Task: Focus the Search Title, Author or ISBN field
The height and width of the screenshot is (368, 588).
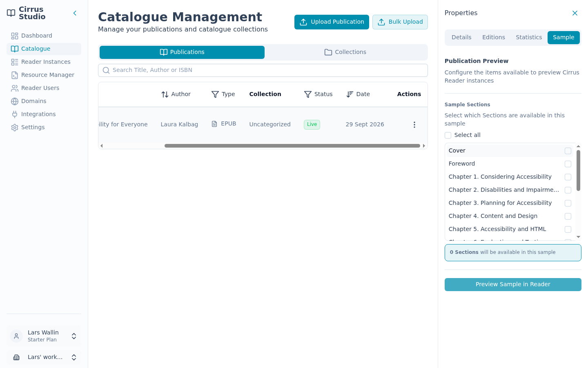Action: click(263, 70)
